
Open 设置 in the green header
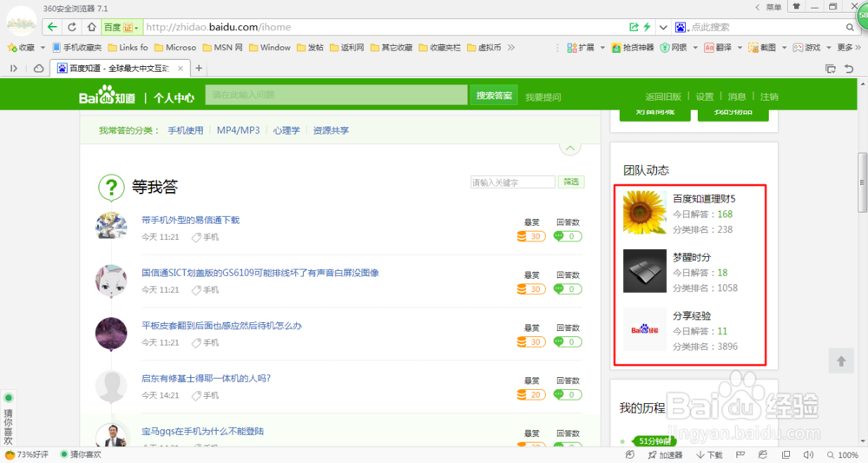[x=705, y=96]
